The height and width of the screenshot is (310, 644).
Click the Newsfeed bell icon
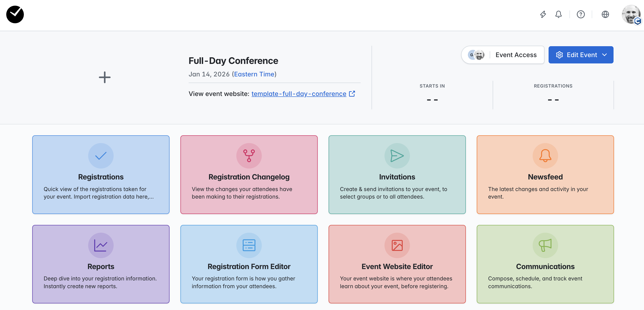545,156
